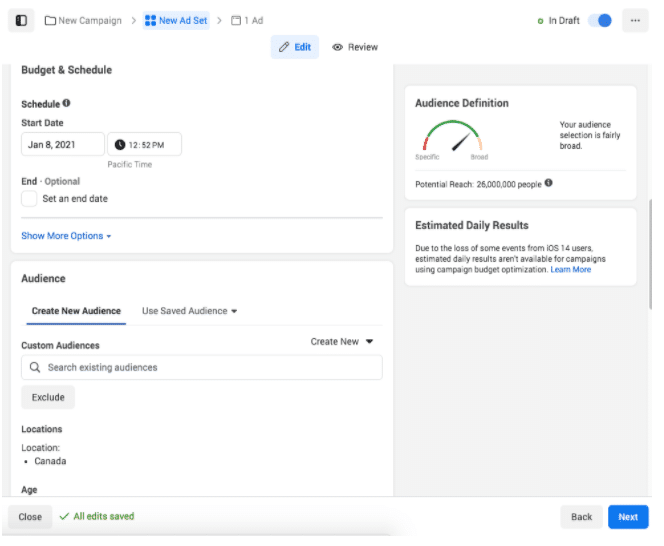Open the Use Saved Audience dropdown
This screenshot has width=664, height=546.
click(x=189, y=311)
